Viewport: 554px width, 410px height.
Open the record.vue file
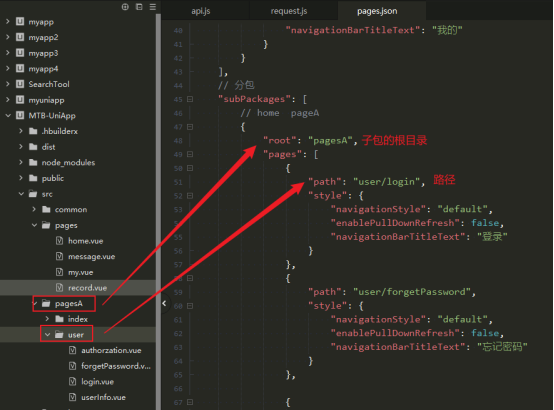tap(87, 288)
